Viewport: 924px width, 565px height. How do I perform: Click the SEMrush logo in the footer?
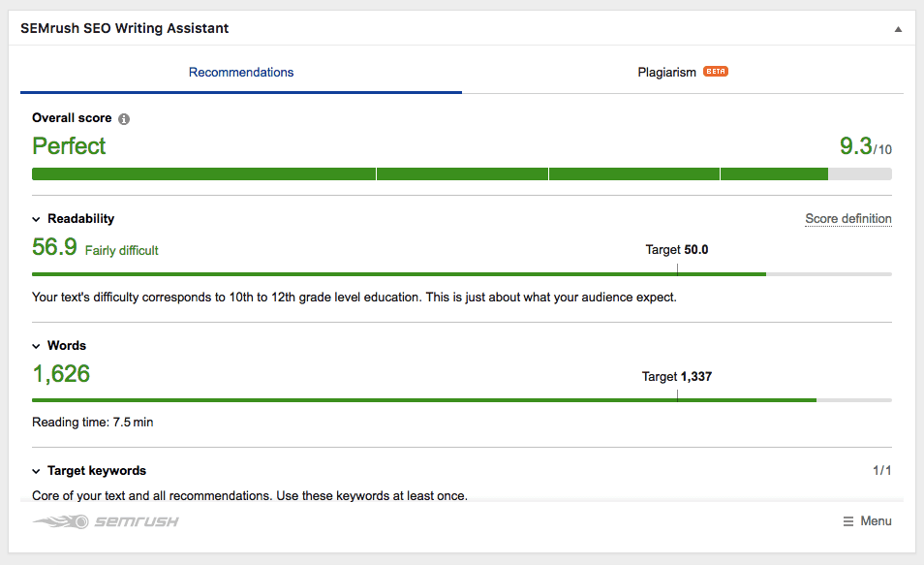pos(106,522)
